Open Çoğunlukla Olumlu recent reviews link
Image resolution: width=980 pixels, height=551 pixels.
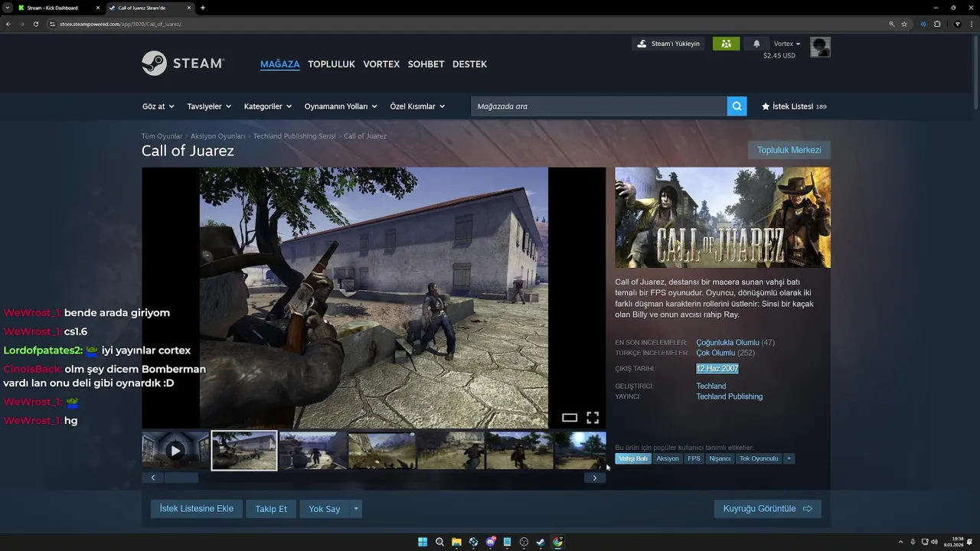pos(727,343)
